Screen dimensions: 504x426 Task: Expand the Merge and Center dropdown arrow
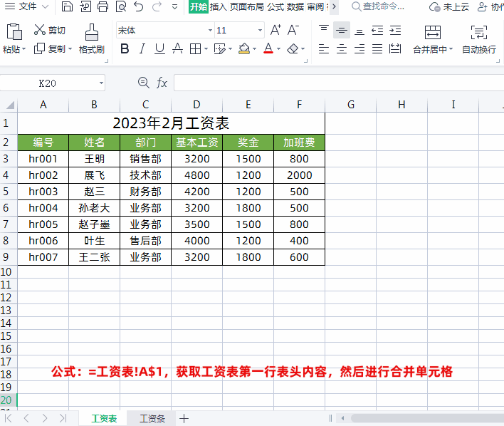pyautogui.click(x=451, y=49)
